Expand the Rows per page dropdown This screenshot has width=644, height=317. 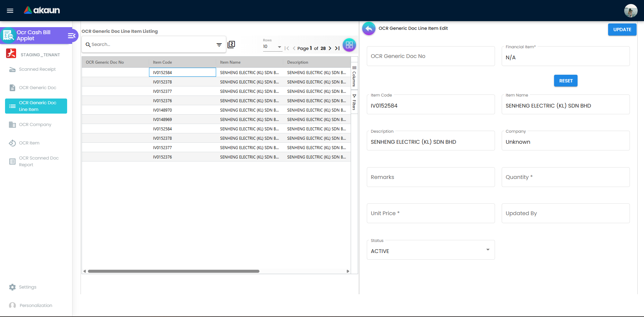(273, 47)
